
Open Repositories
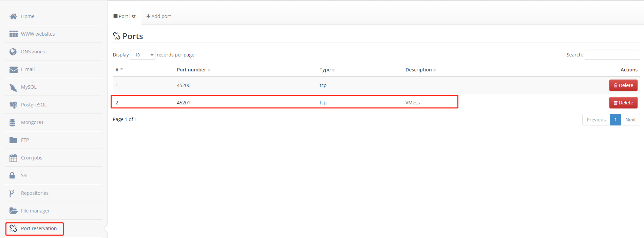(35, 193)
